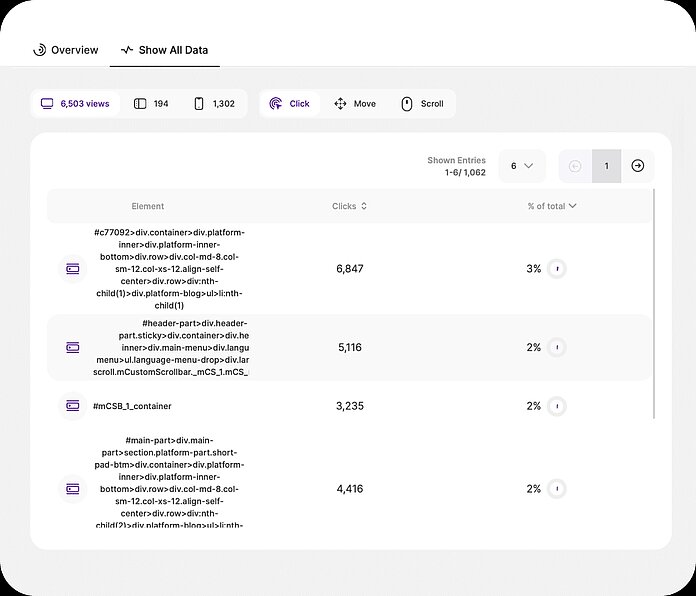Choose the Click interaction type
This screenshot has height=596, width=696.
pos(290,104)
